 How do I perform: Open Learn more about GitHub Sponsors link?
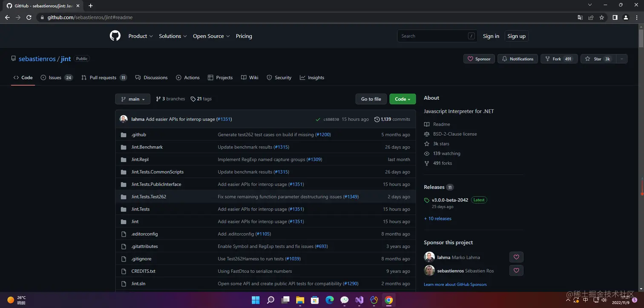click(455, 284)
